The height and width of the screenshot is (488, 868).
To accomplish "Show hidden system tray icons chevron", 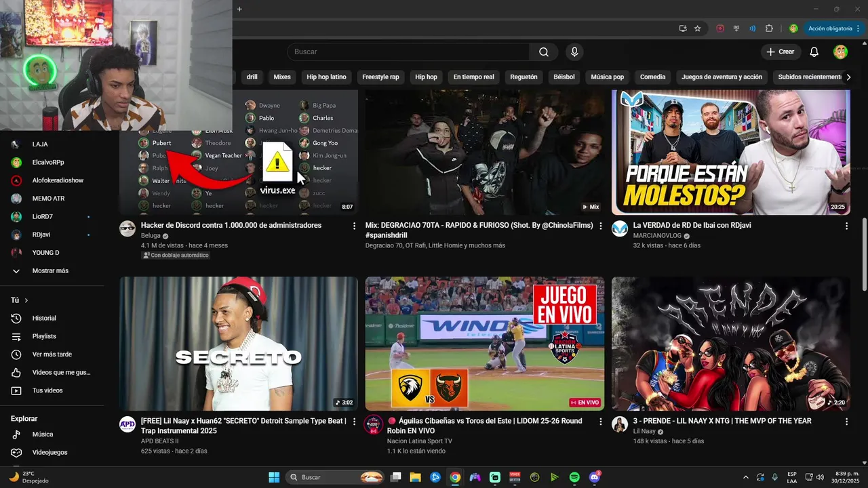I will tap(746, 477).
